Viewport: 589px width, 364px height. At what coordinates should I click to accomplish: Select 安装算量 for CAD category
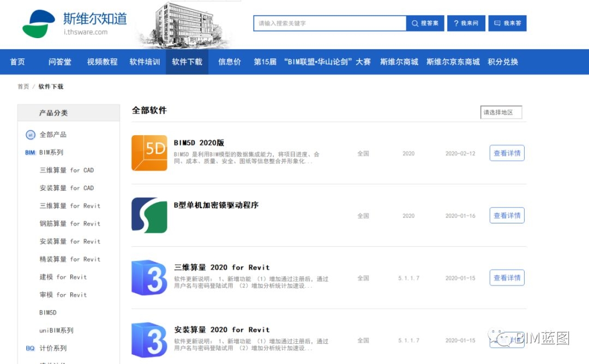[x=67, y=188]
